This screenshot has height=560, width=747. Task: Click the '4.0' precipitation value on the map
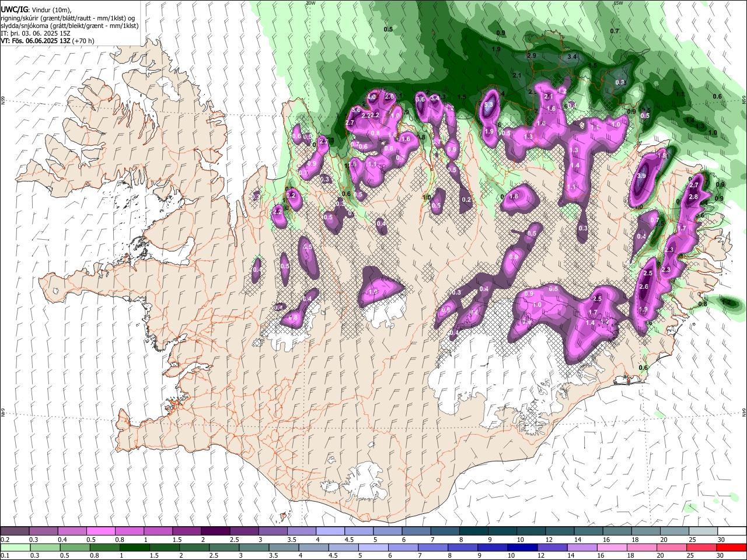coord(372,97)
